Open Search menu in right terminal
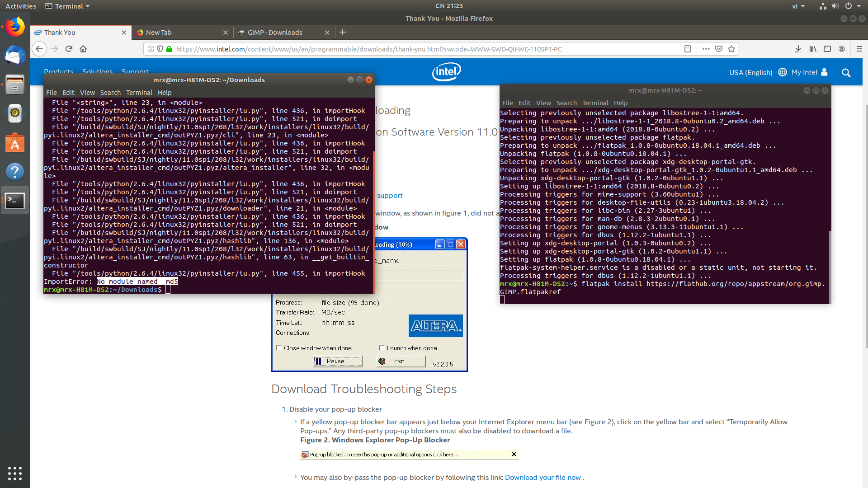This screenshot has height=488, width=868. point(566,103)
